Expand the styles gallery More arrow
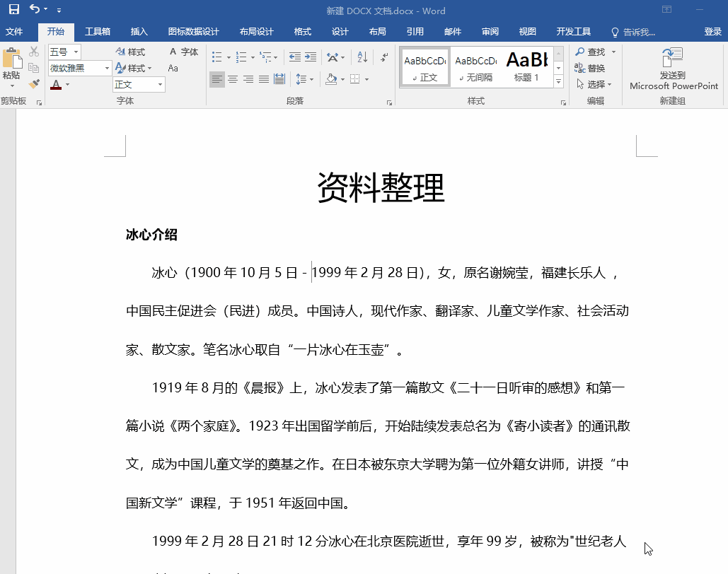 (559, 81)
